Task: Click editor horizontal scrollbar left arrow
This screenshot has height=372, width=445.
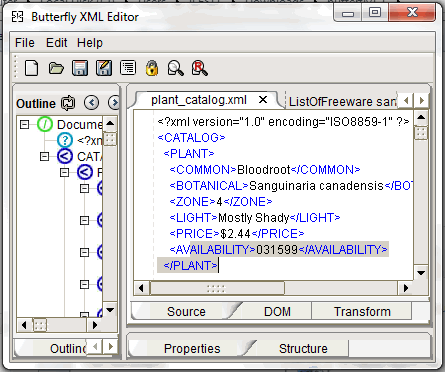Action: [141, 288]
